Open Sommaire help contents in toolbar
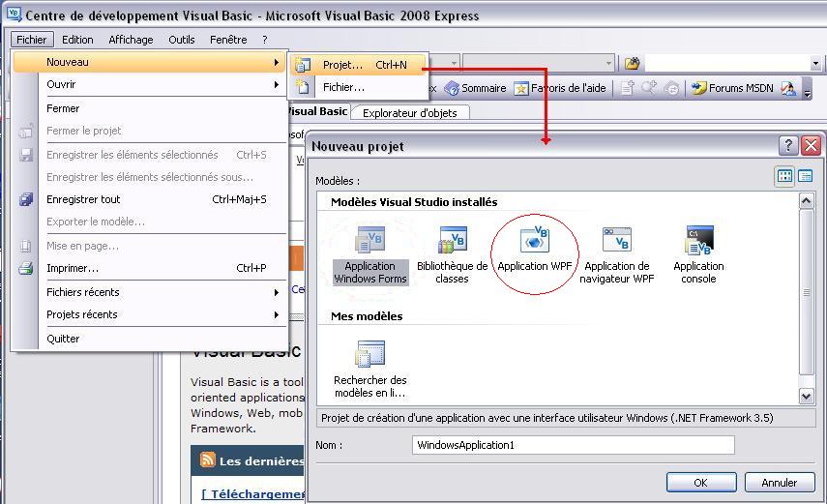This screenshot has width=827, height=504. click(475, 88)
